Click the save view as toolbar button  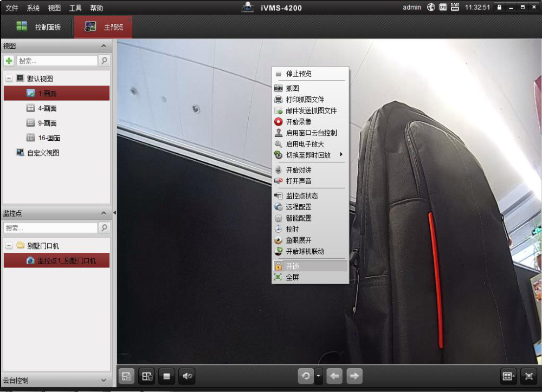[x=147, y=376]
